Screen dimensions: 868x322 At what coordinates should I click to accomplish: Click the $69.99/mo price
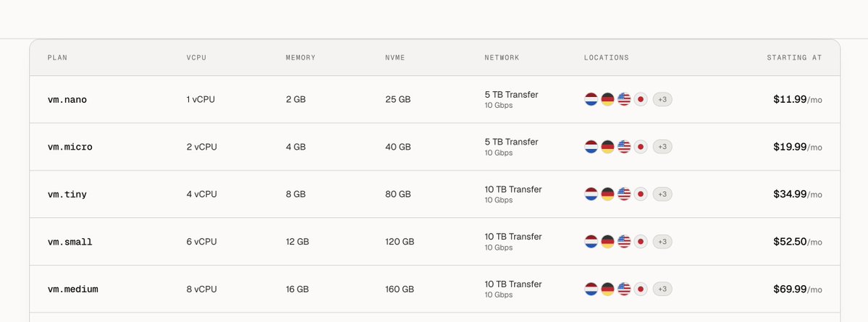coord(798,289)
